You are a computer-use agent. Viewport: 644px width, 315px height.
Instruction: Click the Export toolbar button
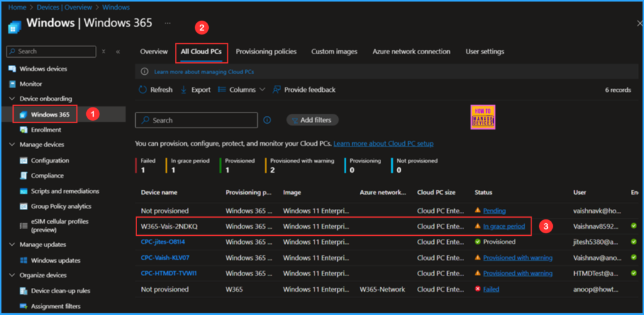196,89
